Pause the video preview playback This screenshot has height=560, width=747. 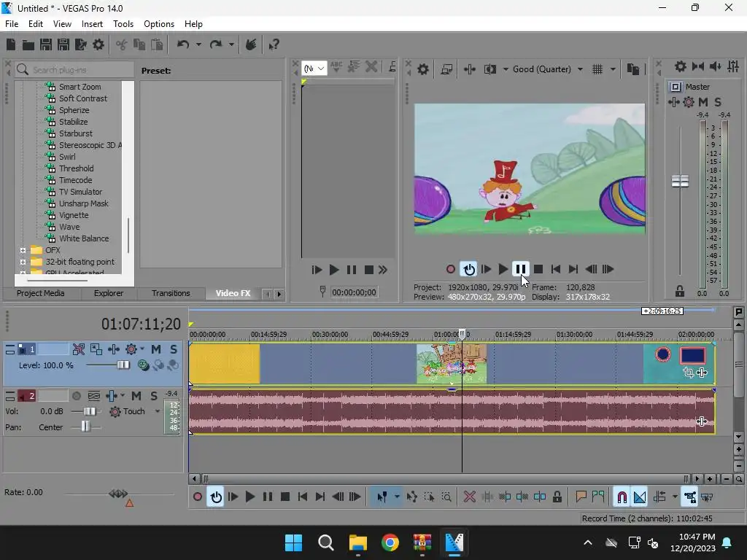[x=521, y=270]
